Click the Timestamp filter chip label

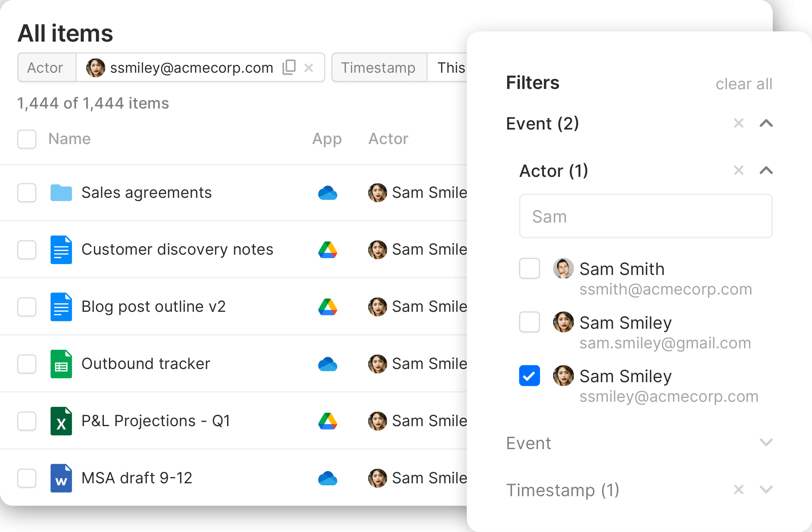[379, 67]
